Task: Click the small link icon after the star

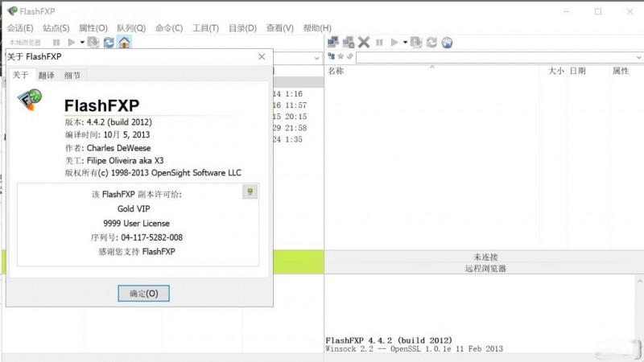Action: click(x=350, y=56)
